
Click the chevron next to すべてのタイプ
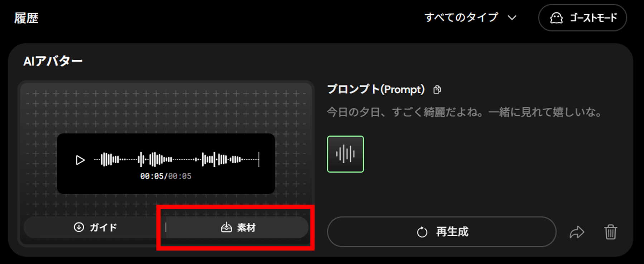tap(512, 18)
